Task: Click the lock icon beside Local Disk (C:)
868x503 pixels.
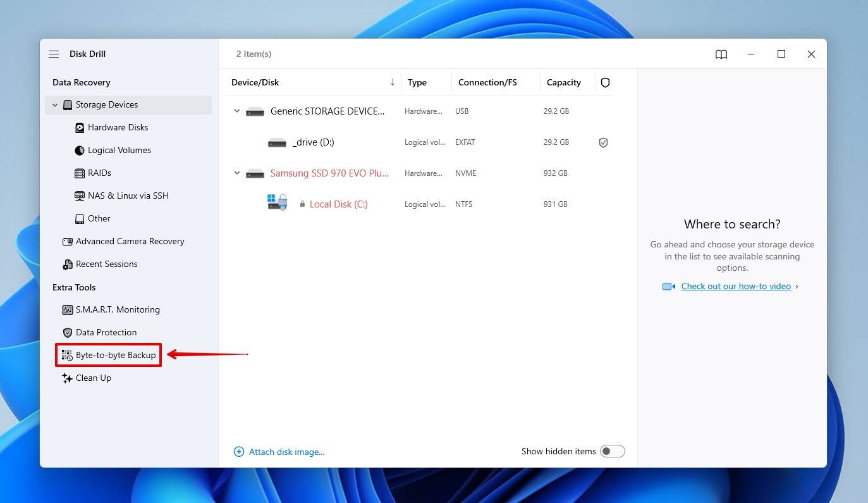Action: pyautogui.click(x=302, y=204)
